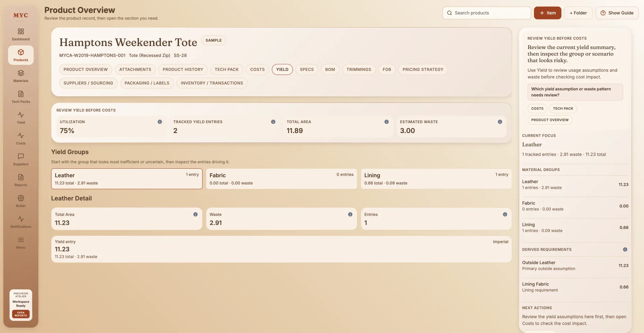The image size is (644, 333).
Task: Show info for Estimated Waste
Action: coord(500,122)
